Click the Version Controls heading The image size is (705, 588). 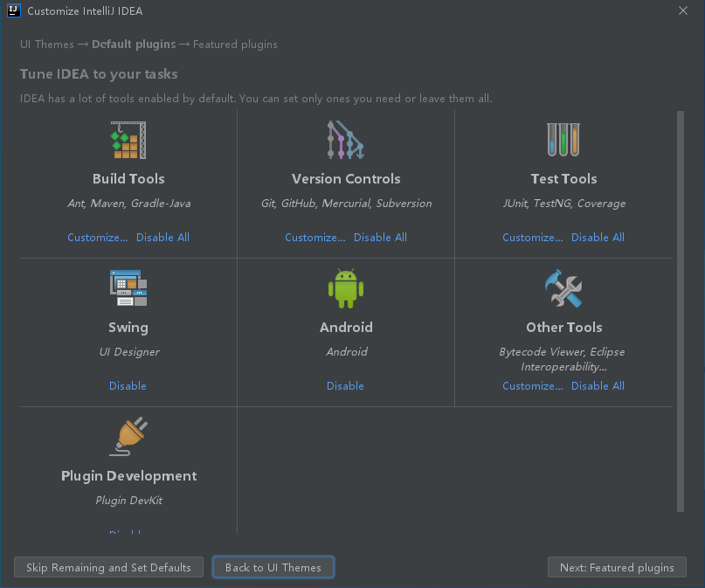click(346, 179)
